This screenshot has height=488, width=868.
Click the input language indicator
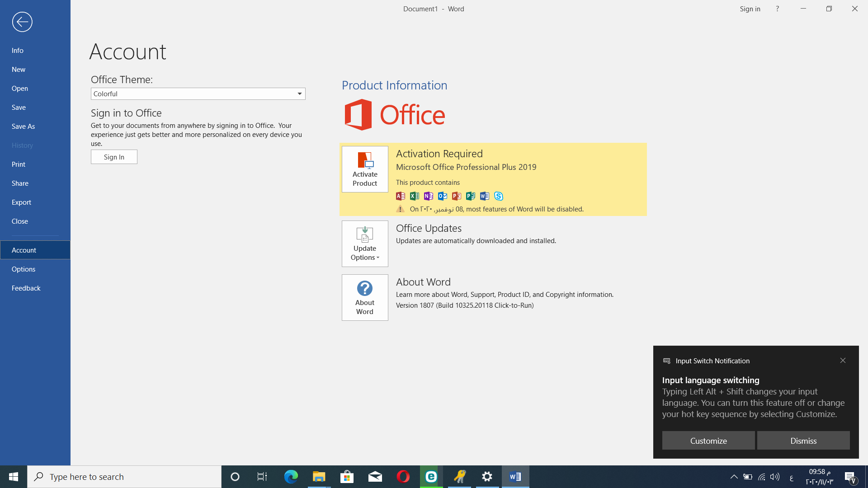pos(792,478)
